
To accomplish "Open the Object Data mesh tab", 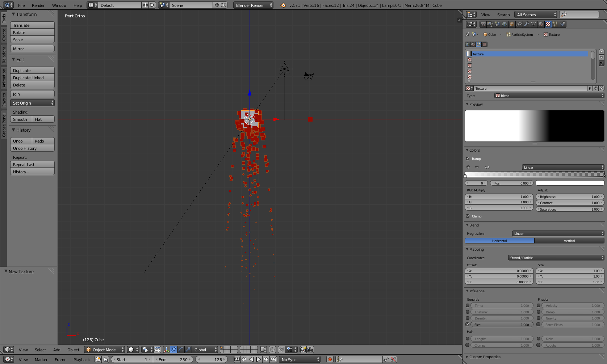I will pyautogui.click(x=533, y=24).
